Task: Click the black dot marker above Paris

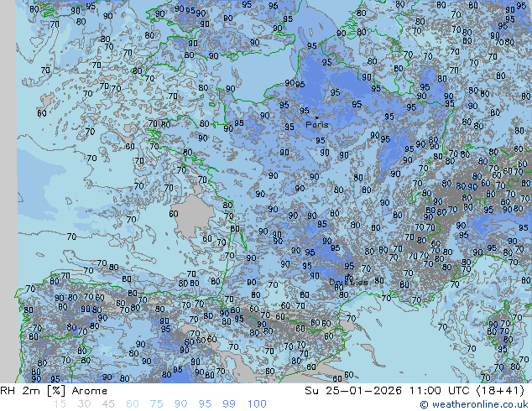Action: click(x=317, y=117)
